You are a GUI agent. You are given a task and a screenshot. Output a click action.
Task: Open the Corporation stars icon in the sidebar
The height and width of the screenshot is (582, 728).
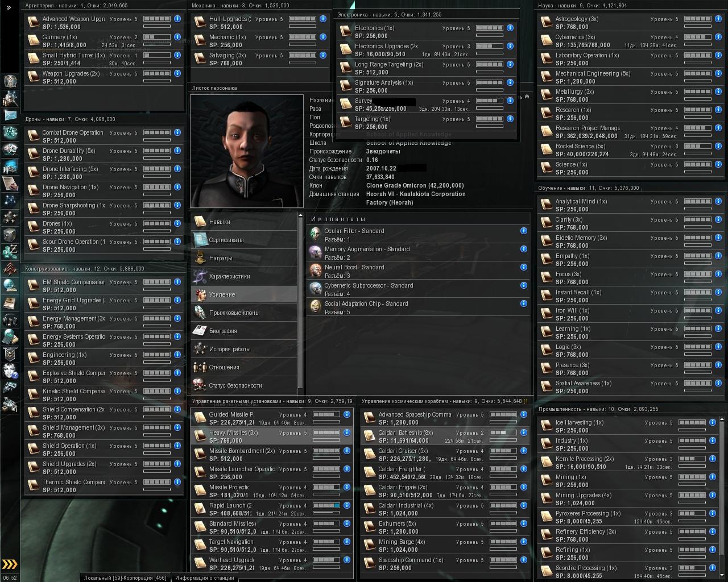coord(10,218)
